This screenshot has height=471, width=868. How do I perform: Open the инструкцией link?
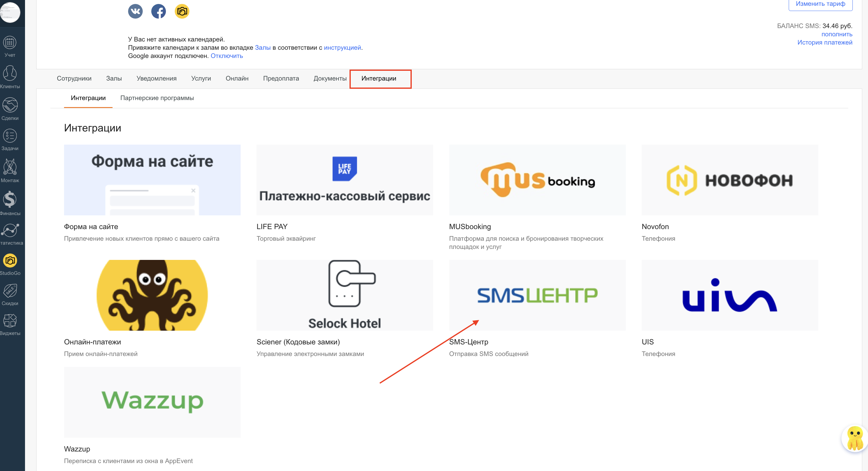coord(342,48)
